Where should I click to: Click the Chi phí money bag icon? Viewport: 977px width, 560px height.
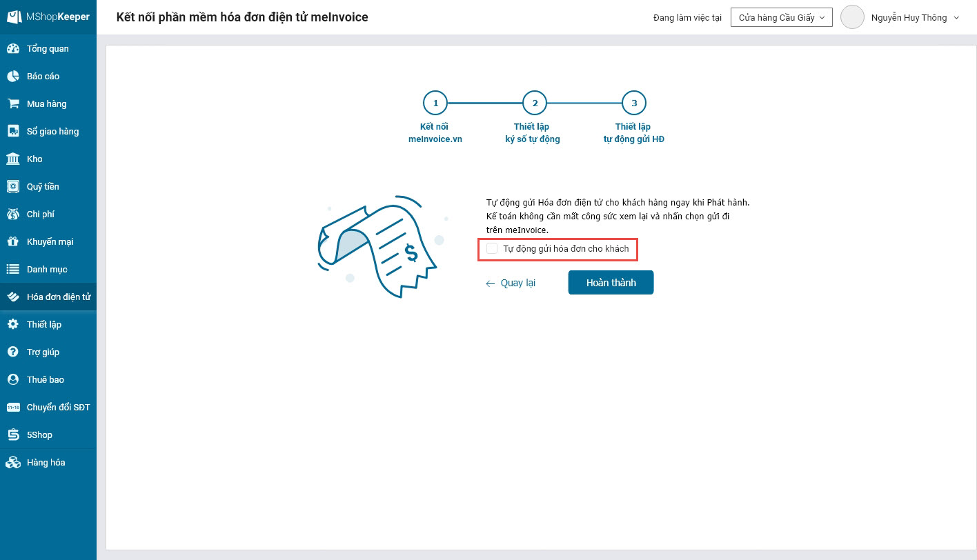(13, 214)
